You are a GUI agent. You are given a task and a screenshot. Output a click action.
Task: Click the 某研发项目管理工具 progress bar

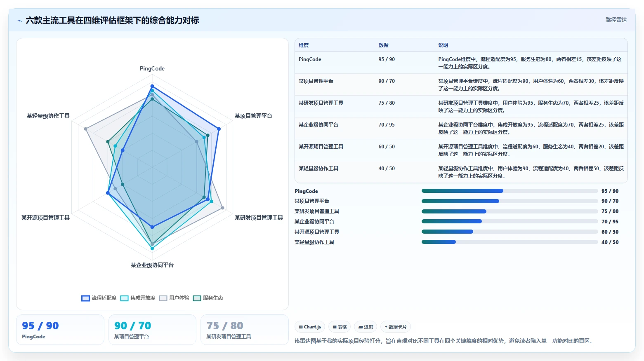(510, 211)
